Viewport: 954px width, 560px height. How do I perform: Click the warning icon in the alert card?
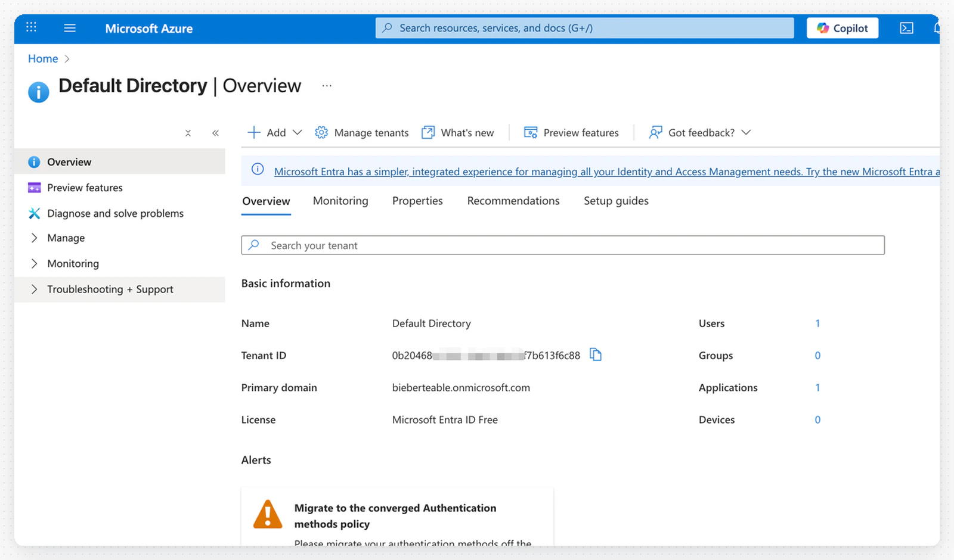point(268,515)
